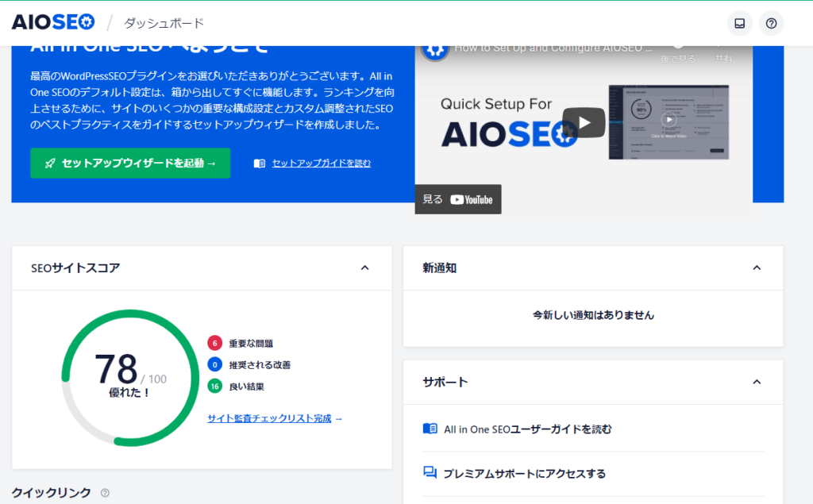Click the help question mark icon in header

(771, 23)
